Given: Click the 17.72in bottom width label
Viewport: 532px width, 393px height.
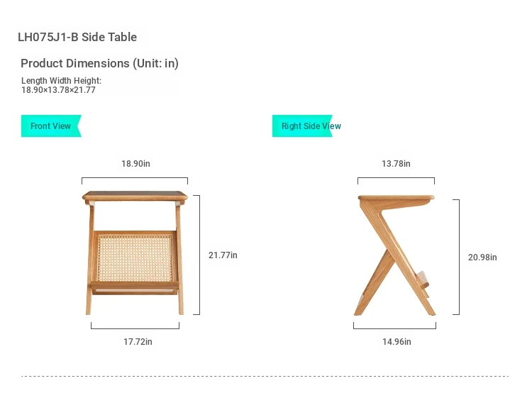Looking at the screenshot, I should click(138, 342).
